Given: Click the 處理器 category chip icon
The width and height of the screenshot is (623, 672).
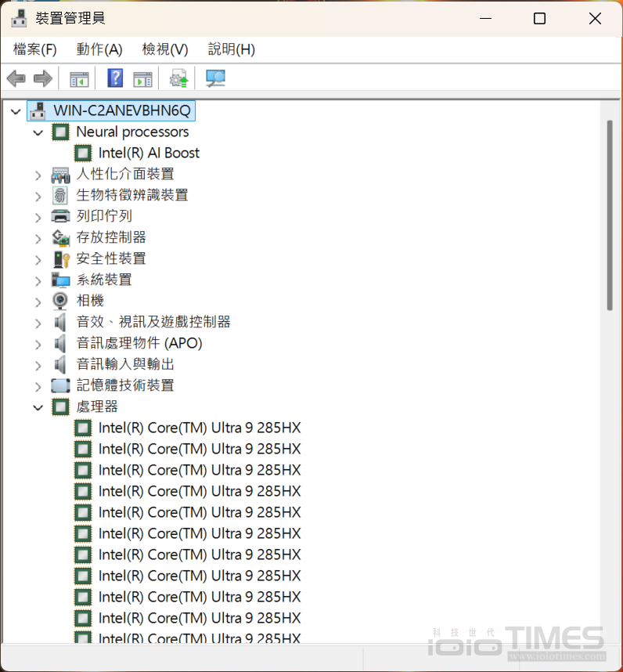Looking at the screenshot, I should click(x=60, y=406).
